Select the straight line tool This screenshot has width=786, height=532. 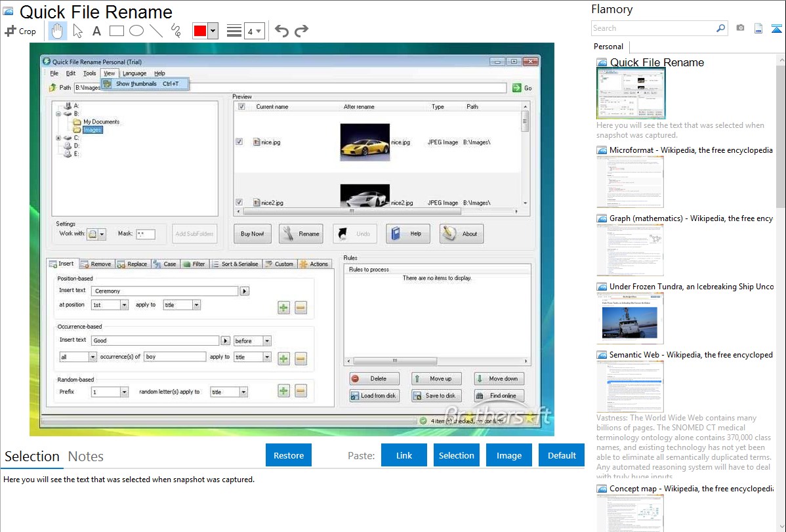[x=156, y=31]
